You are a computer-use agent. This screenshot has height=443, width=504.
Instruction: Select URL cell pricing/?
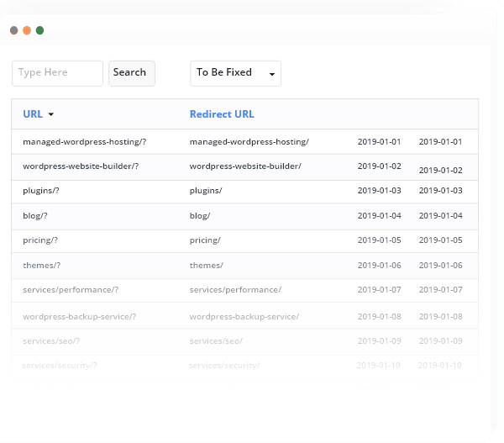pyautogui.click(x=40, y=240)
